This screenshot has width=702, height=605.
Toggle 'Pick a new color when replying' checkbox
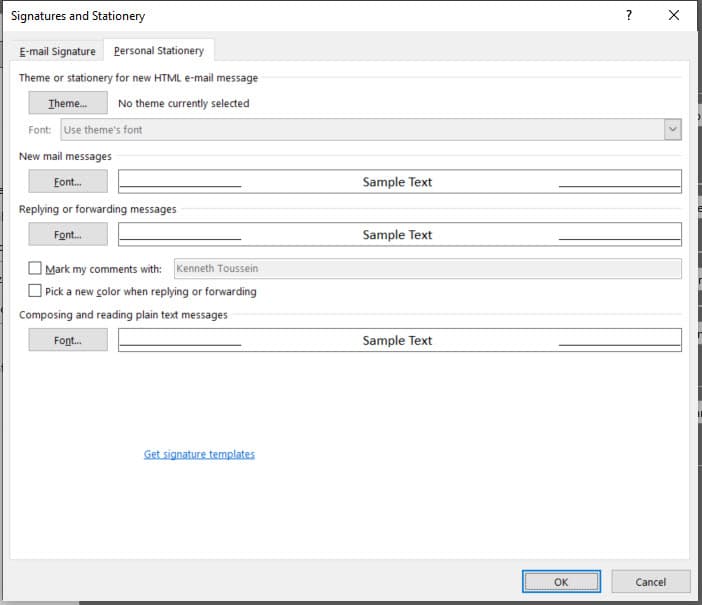coord(36,291)
